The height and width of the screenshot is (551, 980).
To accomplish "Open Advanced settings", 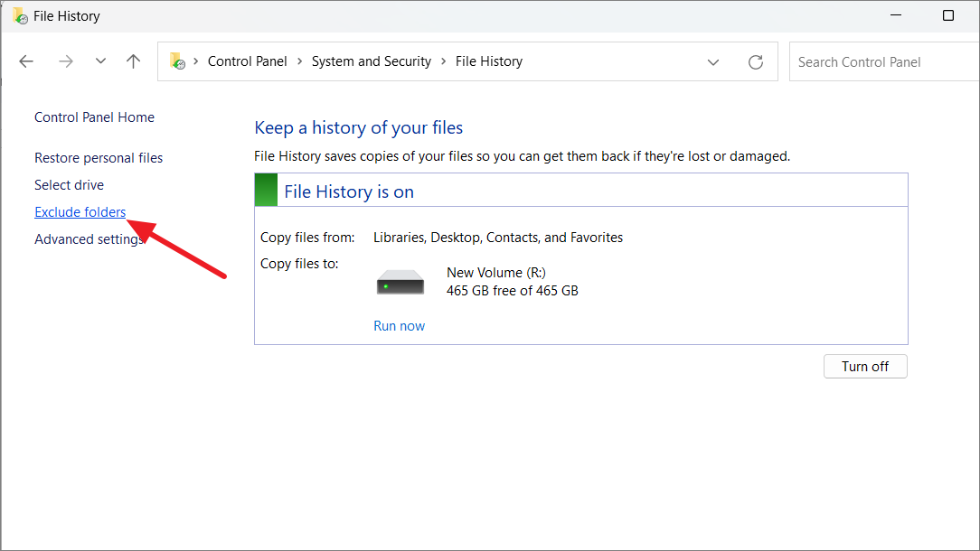I will 89,238.
